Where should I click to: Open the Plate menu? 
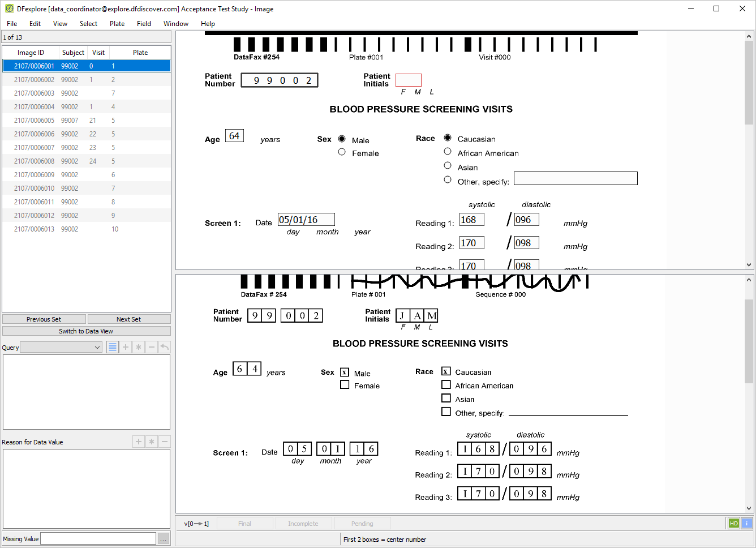[117, 24]
